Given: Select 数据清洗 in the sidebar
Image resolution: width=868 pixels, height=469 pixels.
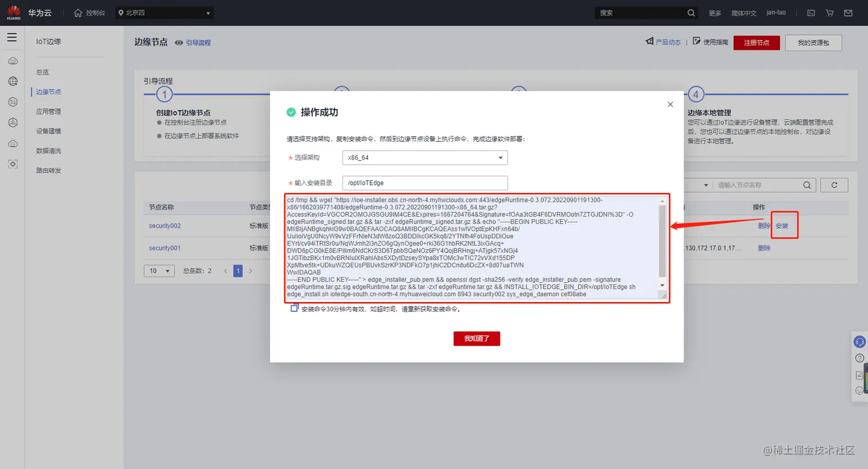Looking at the screenshot, I should tap(48, 150).
